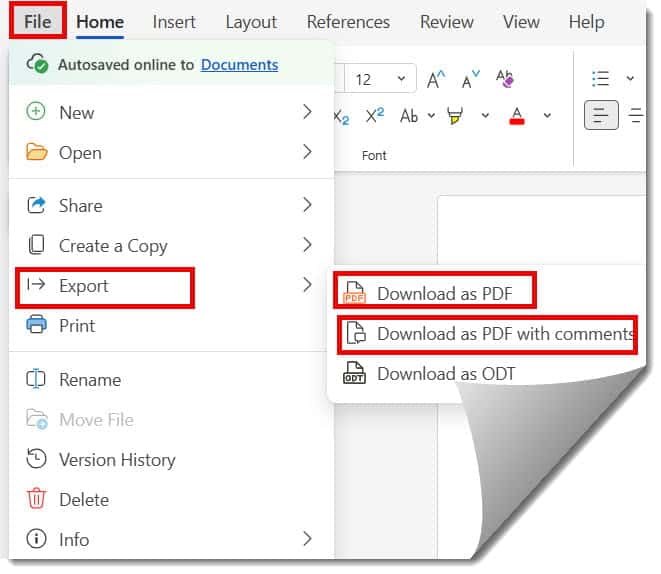Click the Grow Font icon

click(435, 79)
